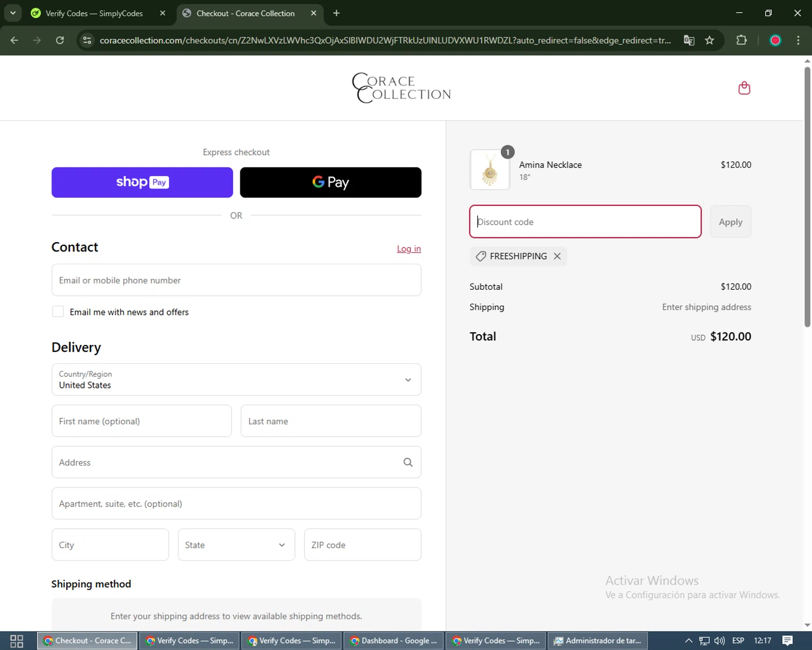Focus the Discount code field
Viewport: 812px width, 650px height.
point(585,222)
